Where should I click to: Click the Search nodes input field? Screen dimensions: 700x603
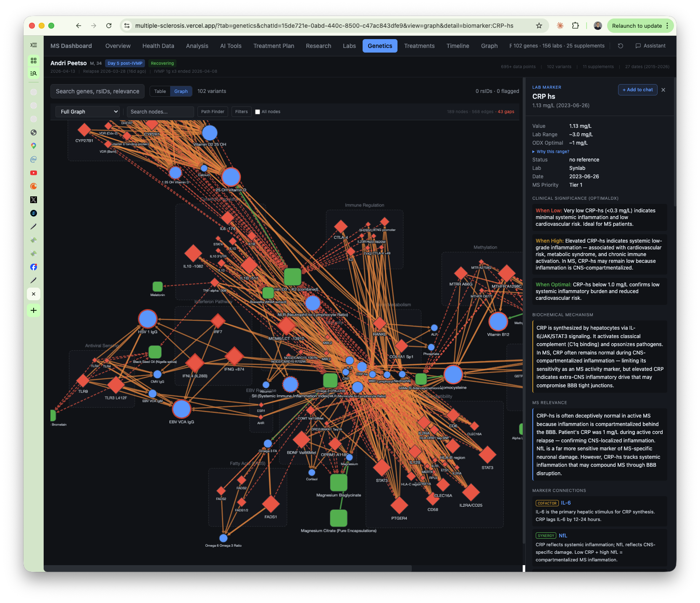point(160,111)
